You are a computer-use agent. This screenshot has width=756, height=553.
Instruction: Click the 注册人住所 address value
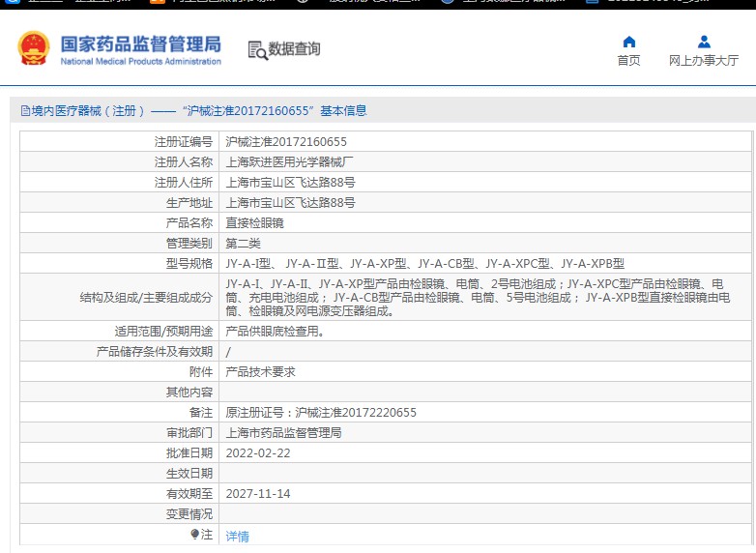290,183
